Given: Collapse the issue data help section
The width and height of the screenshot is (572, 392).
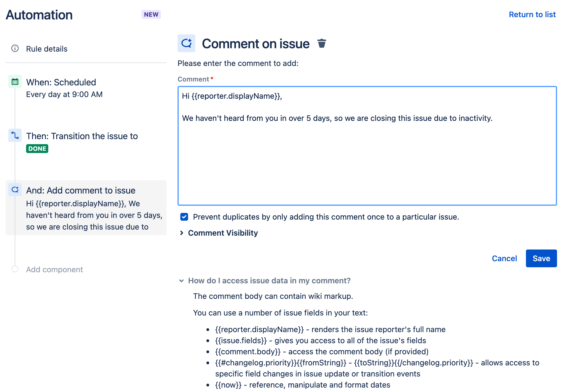Looking at the screenshot, I should (x=182, y=280).
